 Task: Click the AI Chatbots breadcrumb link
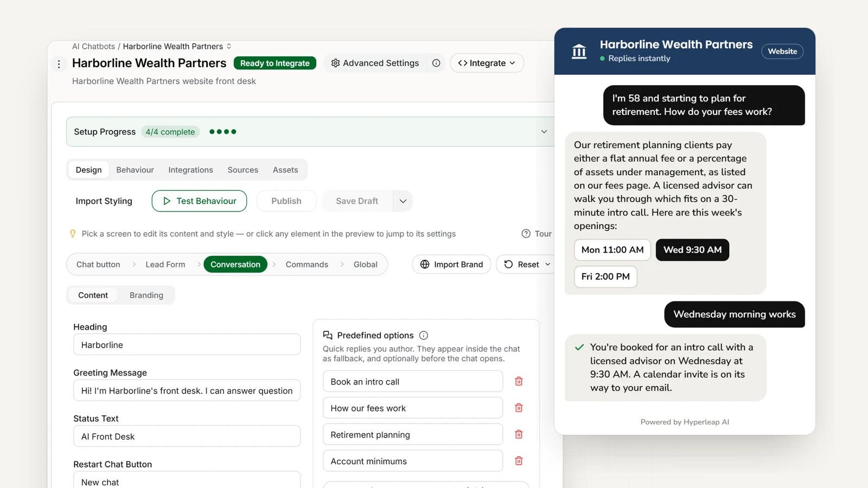[x=93, y=46]
